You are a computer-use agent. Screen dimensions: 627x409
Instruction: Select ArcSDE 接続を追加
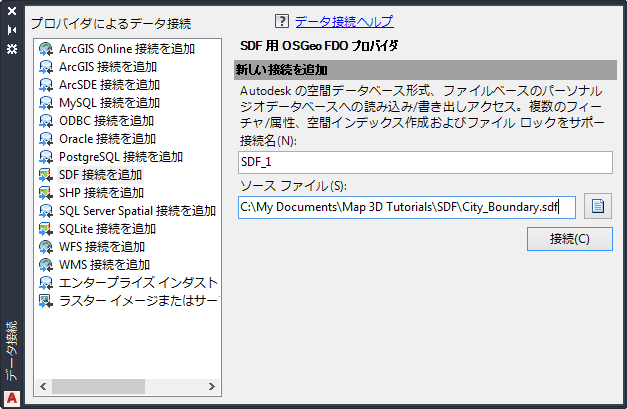pyautogui.click(x=109, y=85)
